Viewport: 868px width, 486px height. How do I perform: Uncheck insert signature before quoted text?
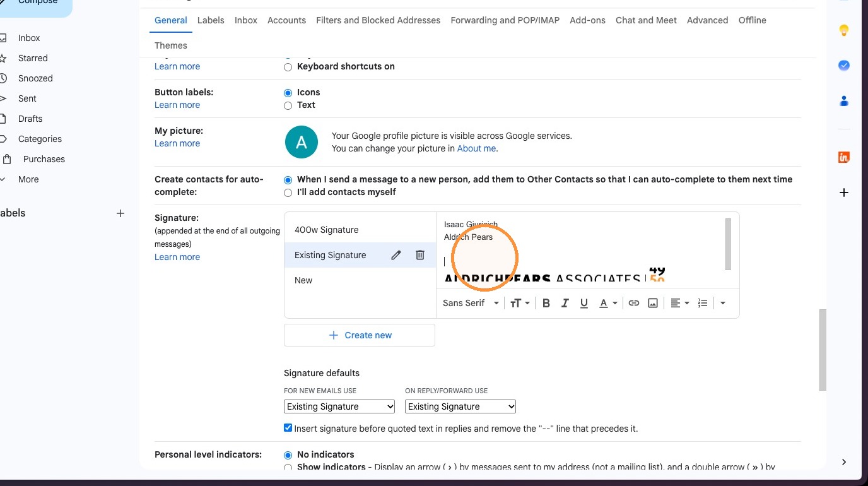click(288, 428)
